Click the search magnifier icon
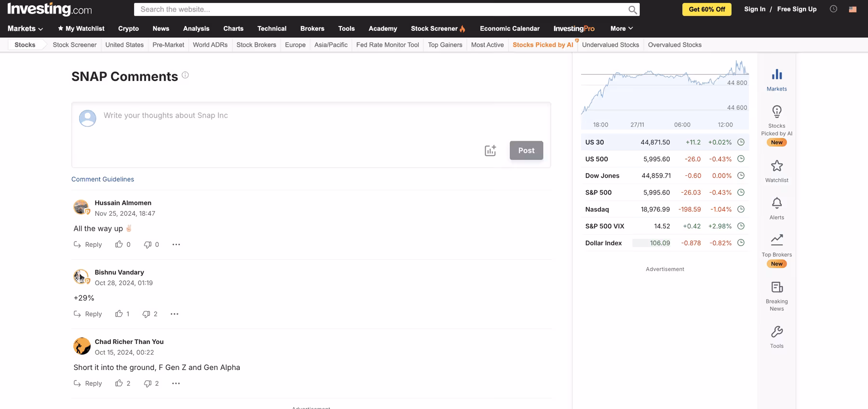The height and width of the screenshot is (409, 868). (632, 10)
